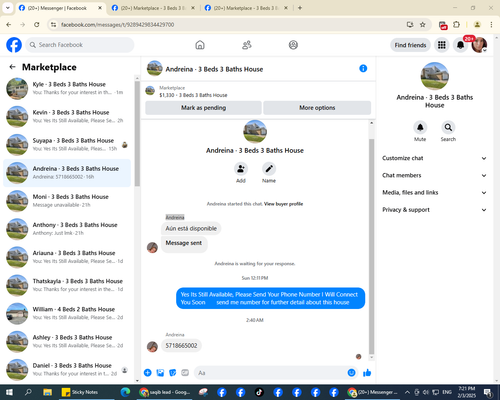500x400 pixels.
Task: Search within the conversation
Action: [x=448, y=127]
